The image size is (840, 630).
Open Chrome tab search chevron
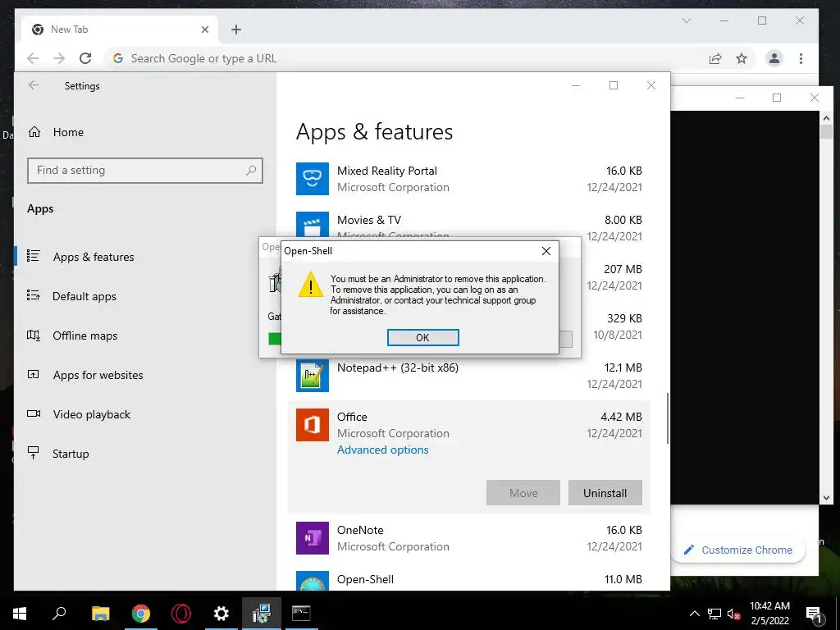[x=687, y=21]
